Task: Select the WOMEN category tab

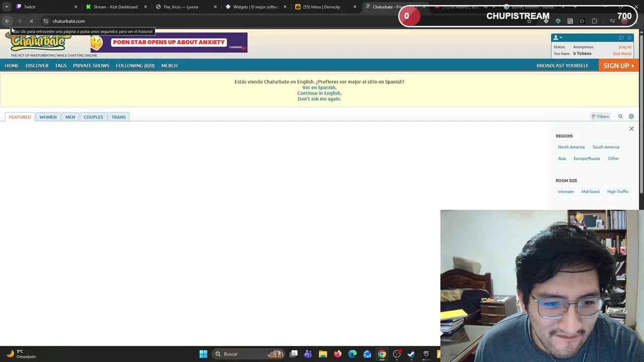Action: click(x=48, y=117)
